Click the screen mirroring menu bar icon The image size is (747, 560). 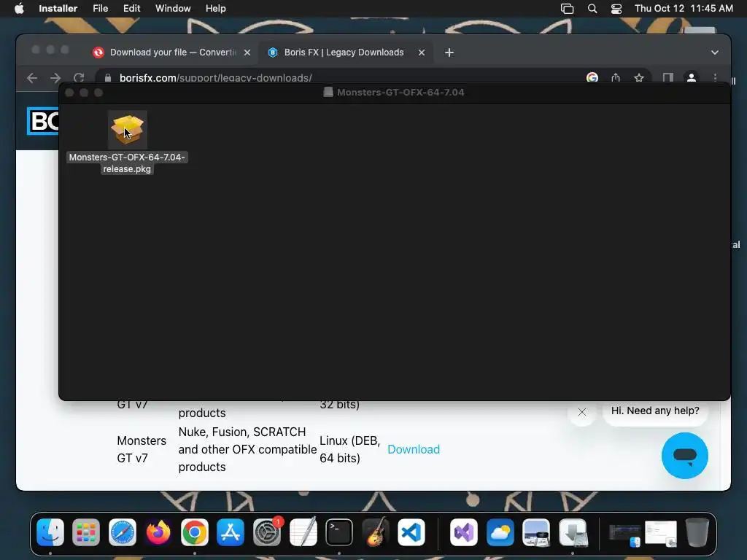coord(567,9)
